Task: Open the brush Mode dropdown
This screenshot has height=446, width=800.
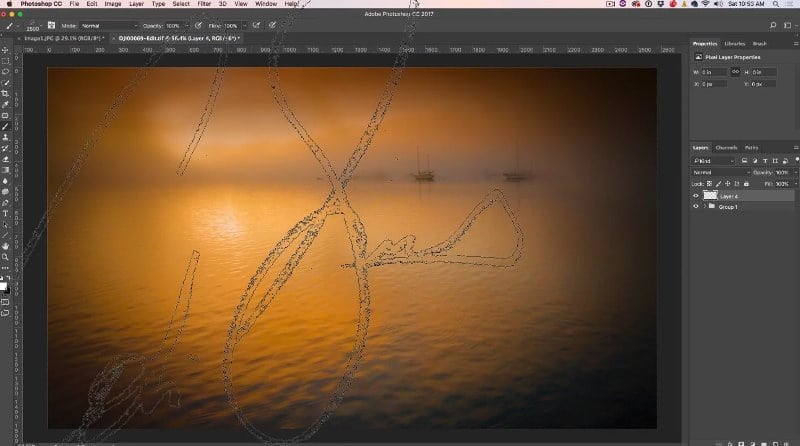Action: (109, 26)
